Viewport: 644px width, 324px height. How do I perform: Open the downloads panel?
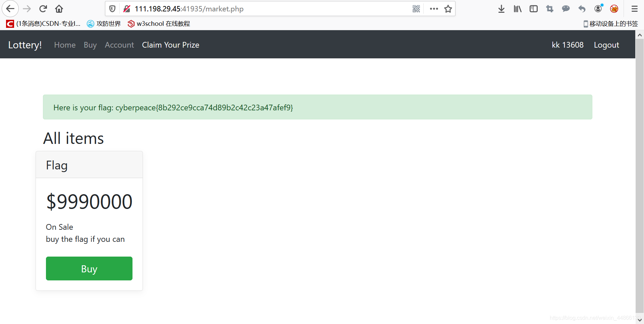click(x=501, y=9)
